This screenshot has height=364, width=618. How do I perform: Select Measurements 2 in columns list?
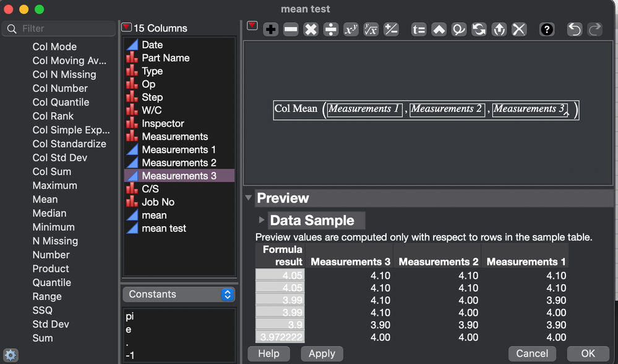[x=179, y=163]
